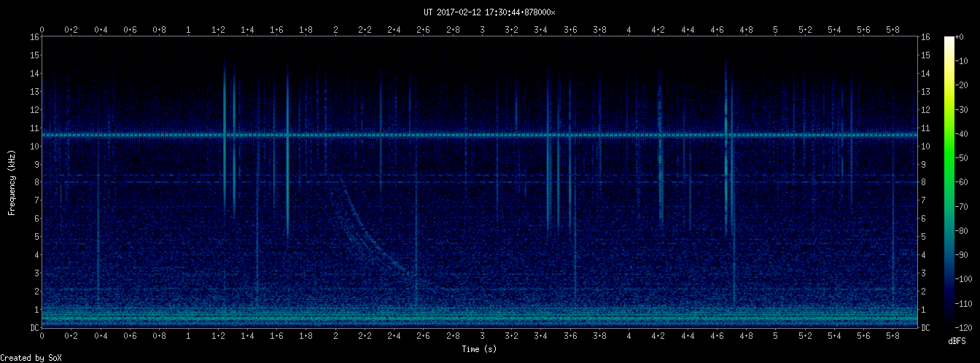Click the "4" second tick on the bottom time axis

(x=629, y=336)
